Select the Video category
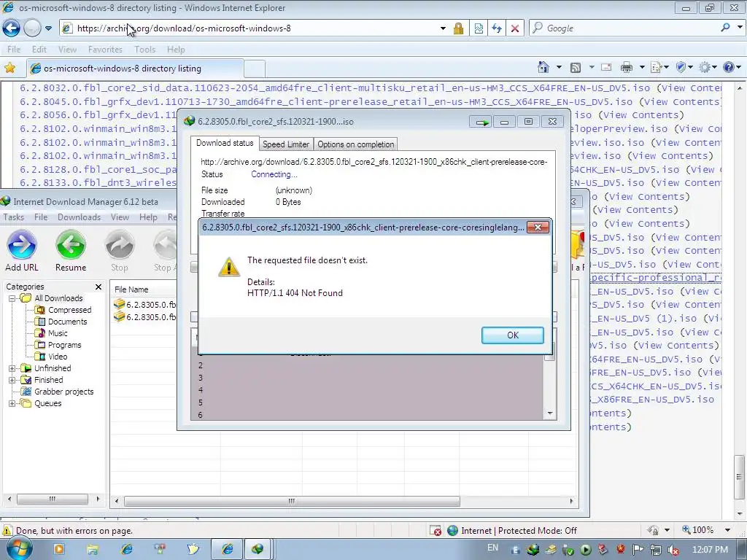The width and height of the screenshot is (747, 560). pyautogui.click(x=58, y=357)
